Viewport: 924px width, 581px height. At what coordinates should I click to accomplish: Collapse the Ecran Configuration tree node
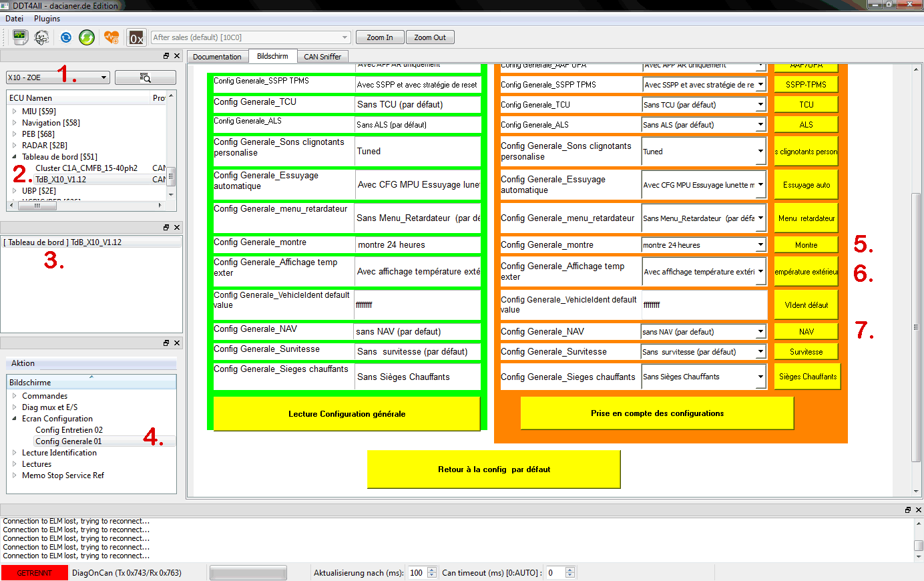(15, 419)
